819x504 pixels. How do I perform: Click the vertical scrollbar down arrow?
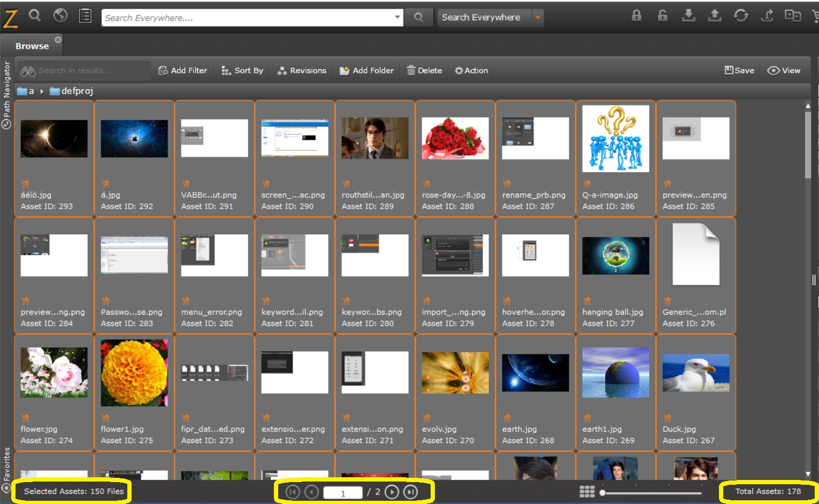coord(808,475)
